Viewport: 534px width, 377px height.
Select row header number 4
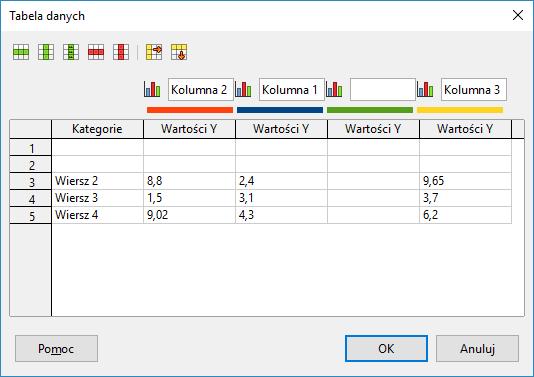click(x=31, y=199)
